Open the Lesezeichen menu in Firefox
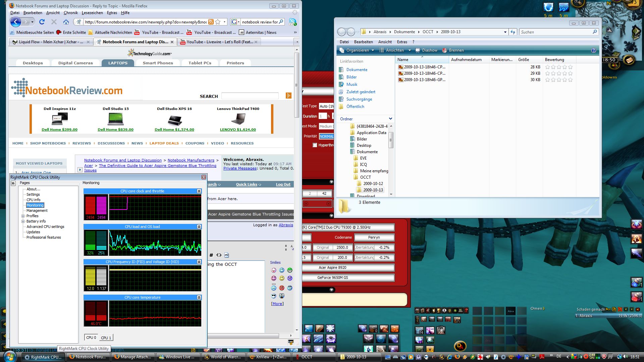 click(92, 13)
